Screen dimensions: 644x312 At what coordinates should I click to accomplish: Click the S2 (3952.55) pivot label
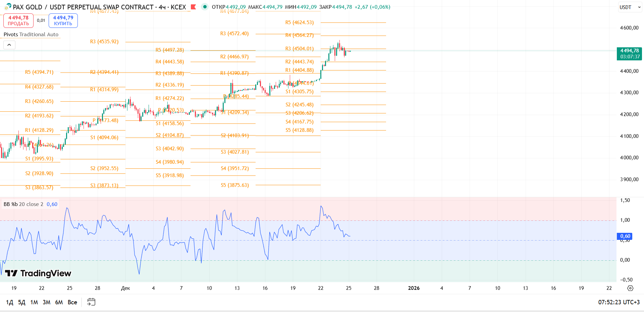pyautogui.click(x=104, y=168)
